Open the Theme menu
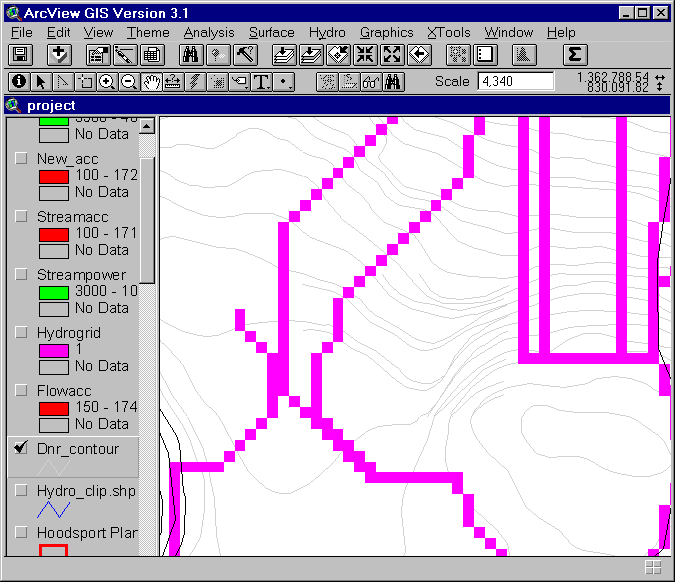The height and width of the screenshot is (582, 675). click(x=148, y=33)
